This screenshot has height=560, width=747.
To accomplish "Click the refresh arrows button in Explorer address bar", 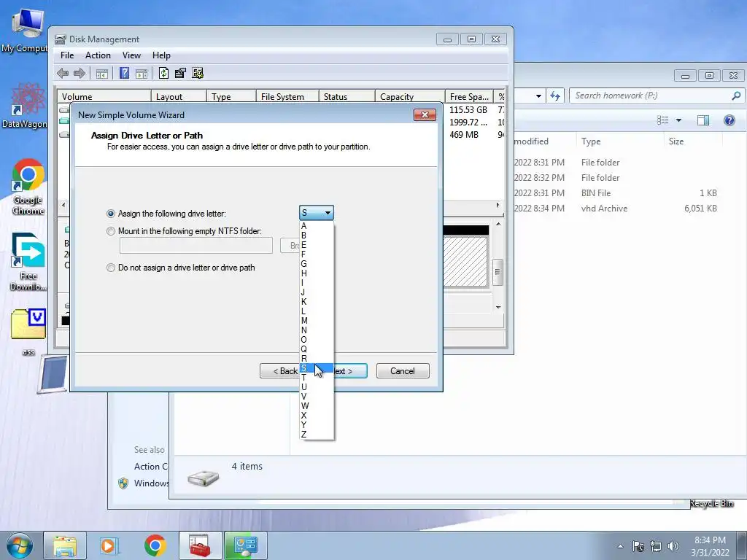I will tap(555, 96).
